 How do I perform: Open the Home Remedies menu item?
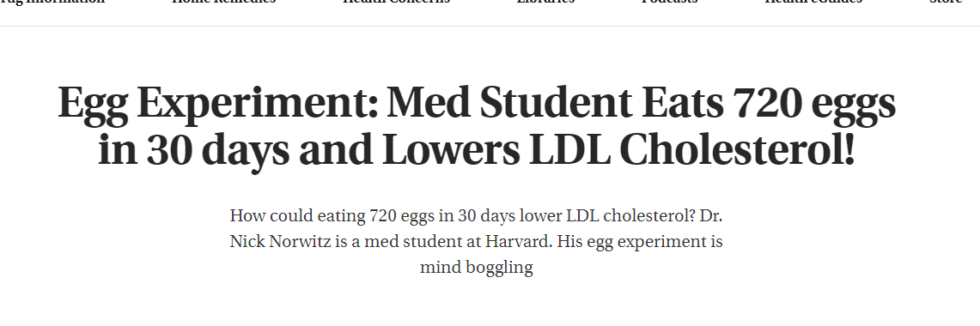224,2
